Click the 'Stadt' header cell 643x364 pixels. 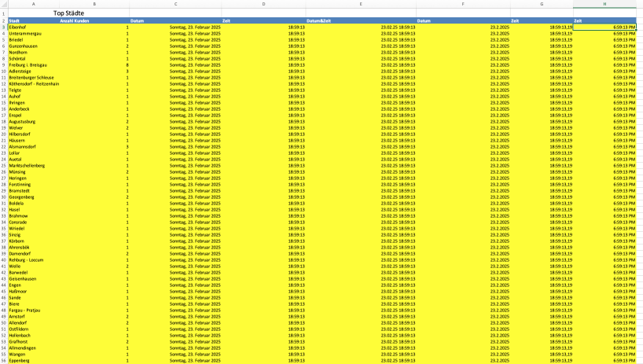click(x=14, y=20)
